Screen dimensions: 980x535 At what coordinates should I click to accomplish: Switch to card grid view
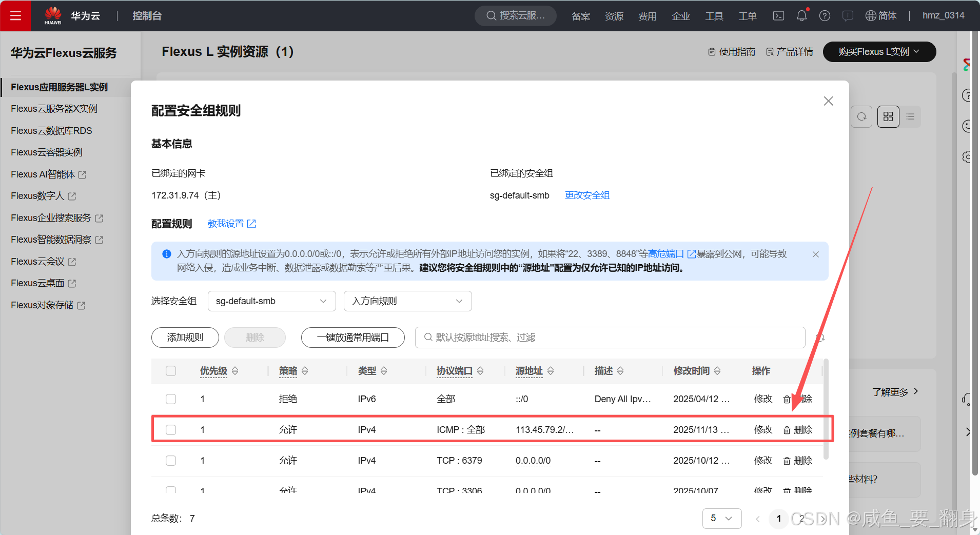pyautogui.click(x=888, y=117)
